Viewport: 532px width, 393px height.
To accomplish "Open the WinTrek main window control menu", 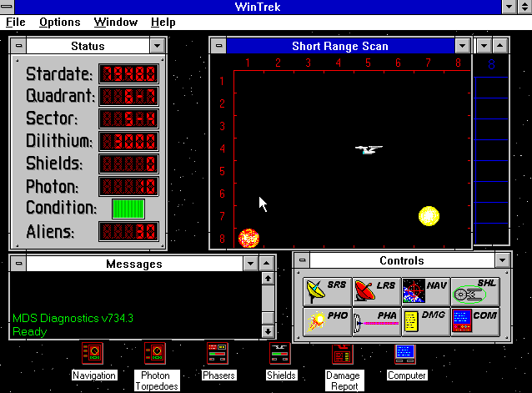I will pos(8,7).
